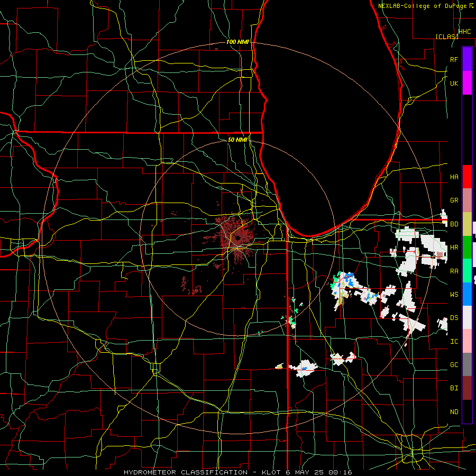Viewport: 476px width, 476px height.
Task: Click the WS legend label
Action: (x=454, y=294)
